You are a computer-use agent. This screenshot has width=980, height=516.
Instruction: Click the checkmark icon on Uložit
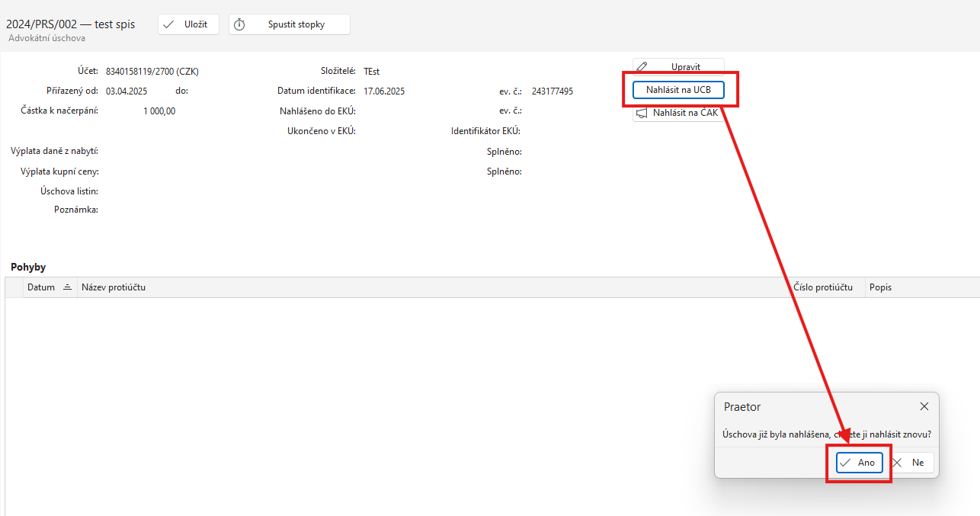pos(168,24)
